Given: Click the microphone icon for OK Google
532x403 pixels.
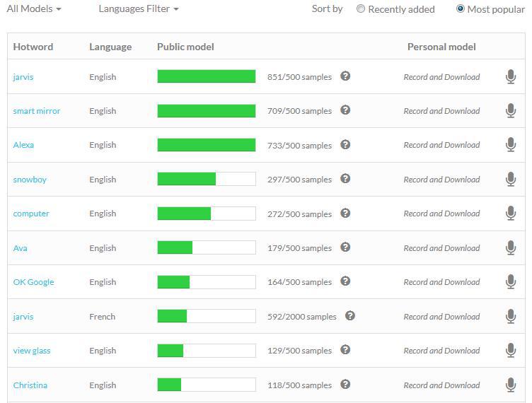Looking at the screenshot, I should click(511, 282).
